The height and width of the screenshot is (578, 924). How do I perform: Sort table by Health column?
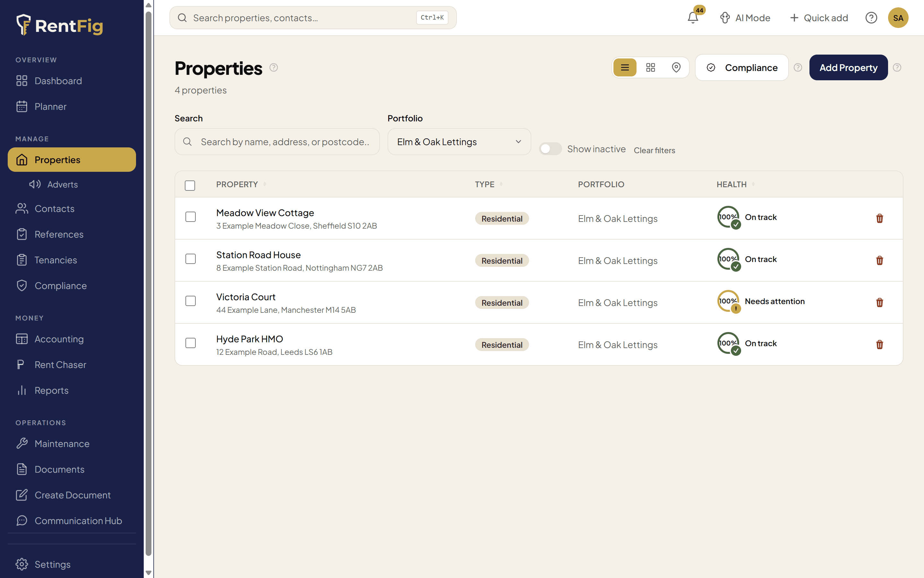click(735, 184)
